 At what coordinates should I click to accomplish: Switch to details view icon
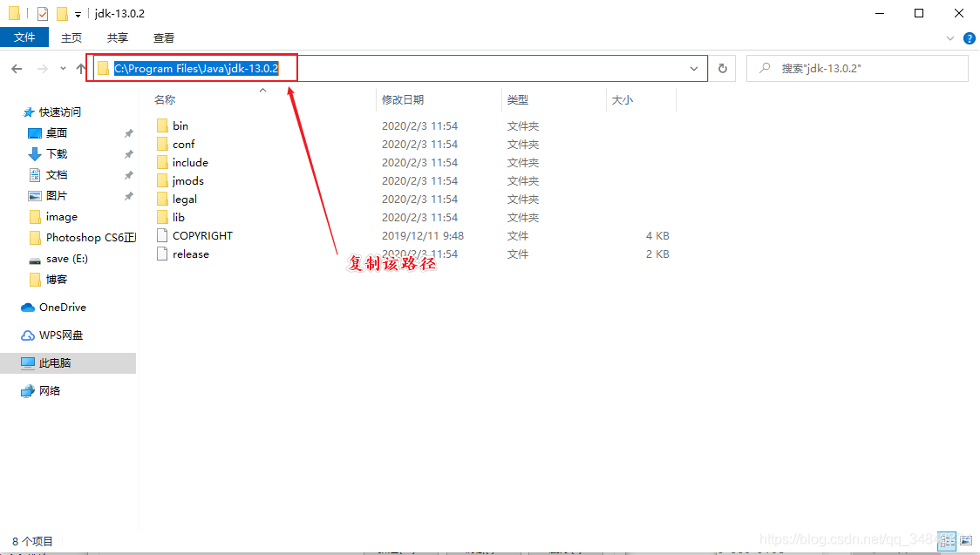click(947, 541)
